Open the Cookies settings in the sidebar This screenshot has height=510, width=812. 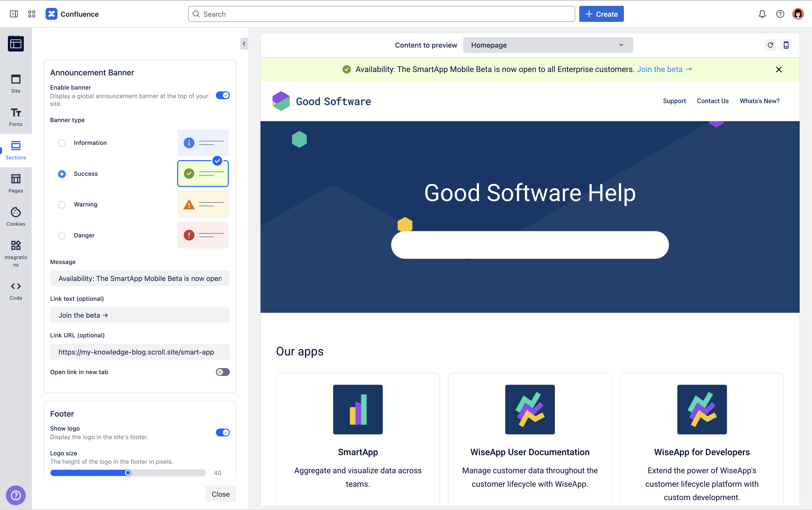(x=16, y=216)
